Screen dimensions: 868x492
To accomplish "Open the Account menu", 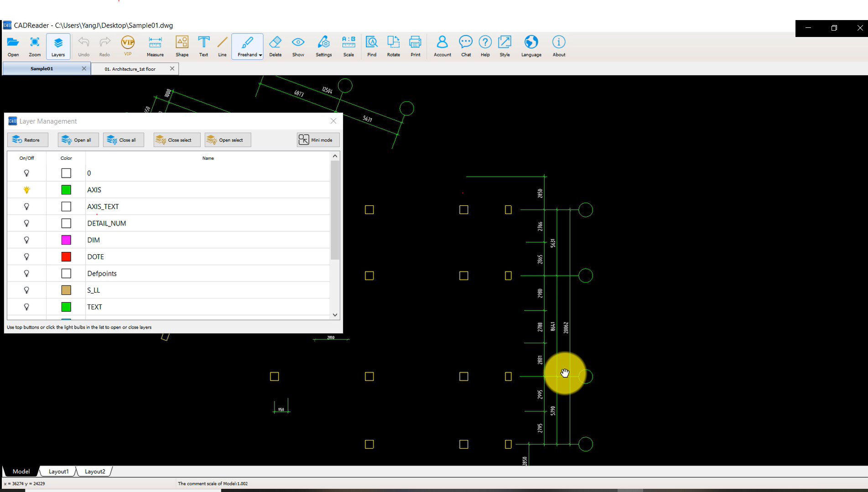I will point(442,46).
